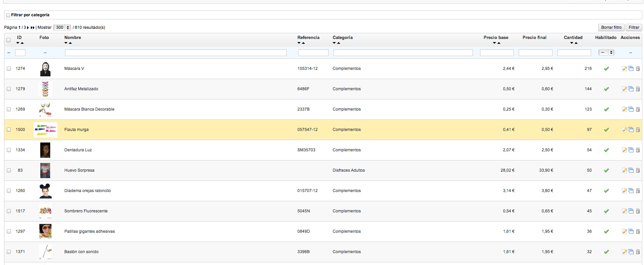This screenshot has height=265, width=644.
Task: Select the checkbox for product 1279
Action: tap(9, 89)
